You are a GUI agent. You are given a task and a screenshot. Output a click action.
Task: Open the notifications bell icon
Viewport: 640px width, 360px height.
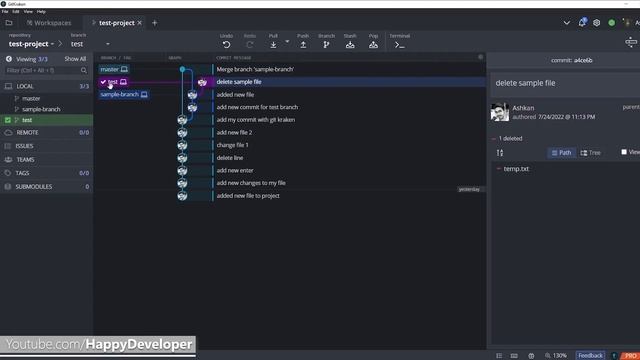[x=582, y=22]
